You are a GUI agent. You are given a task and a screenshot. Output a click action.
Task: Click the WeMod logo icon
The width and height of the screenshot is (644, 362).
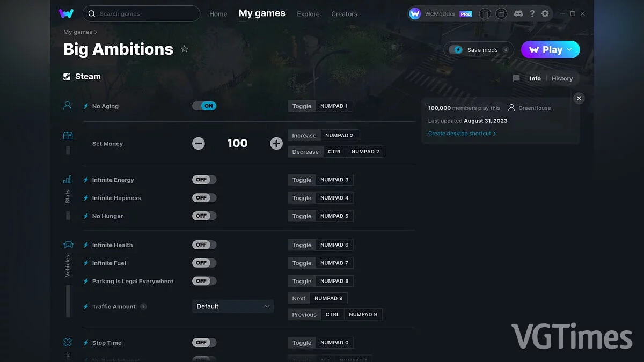(66, 13)
